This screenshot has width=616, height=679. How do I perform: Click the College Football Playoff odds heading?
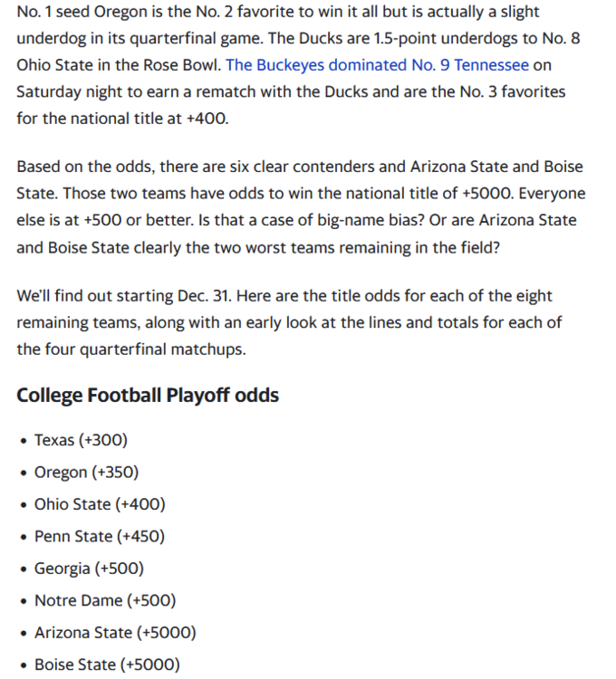pyautogui.click(x=148, y=395)
